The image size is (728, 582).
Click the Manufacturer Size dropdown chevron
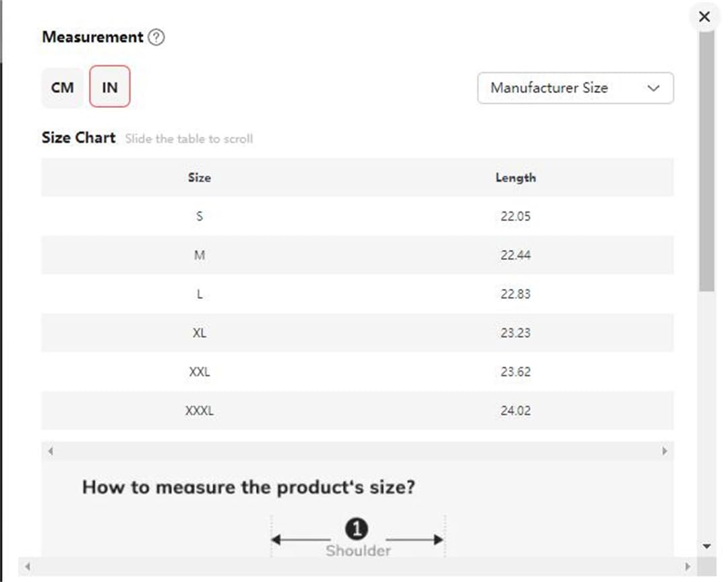[653, 88]
